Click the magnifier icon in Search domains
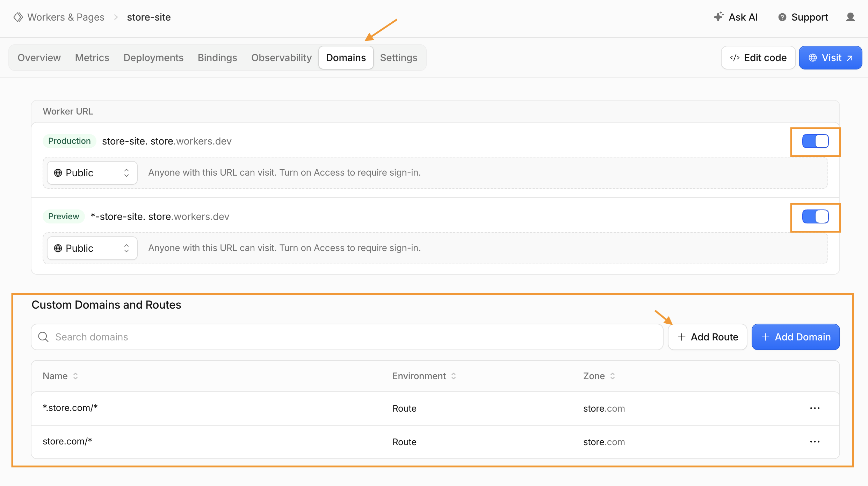Image resolution: width=868 pixels, height=486 pixels. [x=43, y=337]
